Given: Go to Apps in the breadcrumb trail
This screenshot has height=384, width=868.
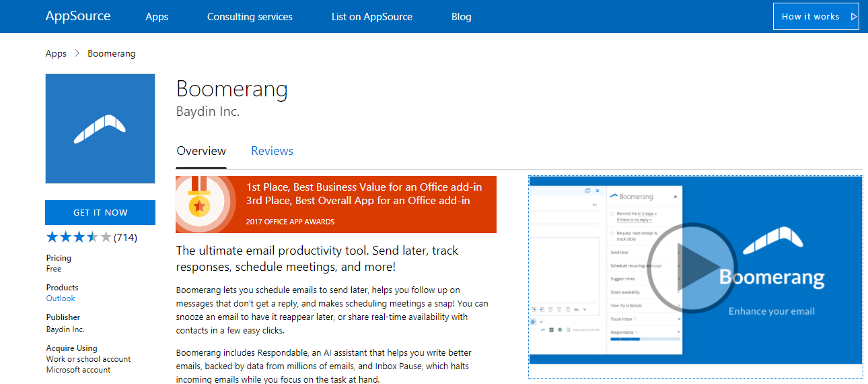Looking at the screenshot, I should point(56,54).
